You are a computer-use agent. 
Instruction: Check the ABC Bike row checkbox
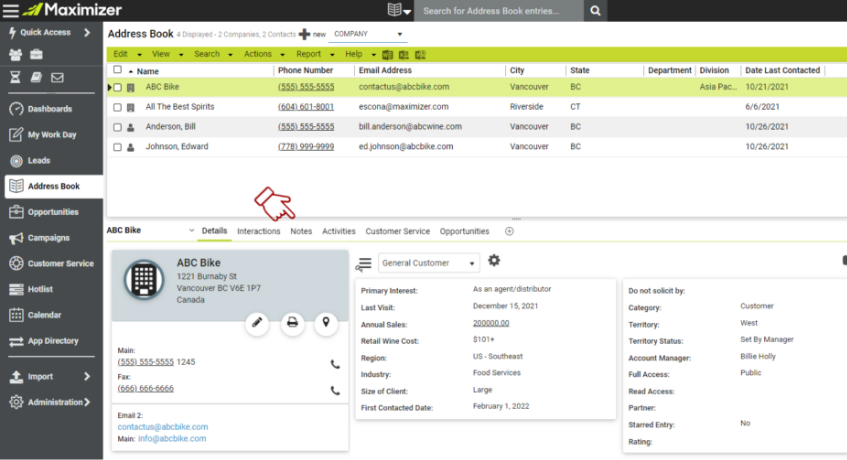point(117,87)
